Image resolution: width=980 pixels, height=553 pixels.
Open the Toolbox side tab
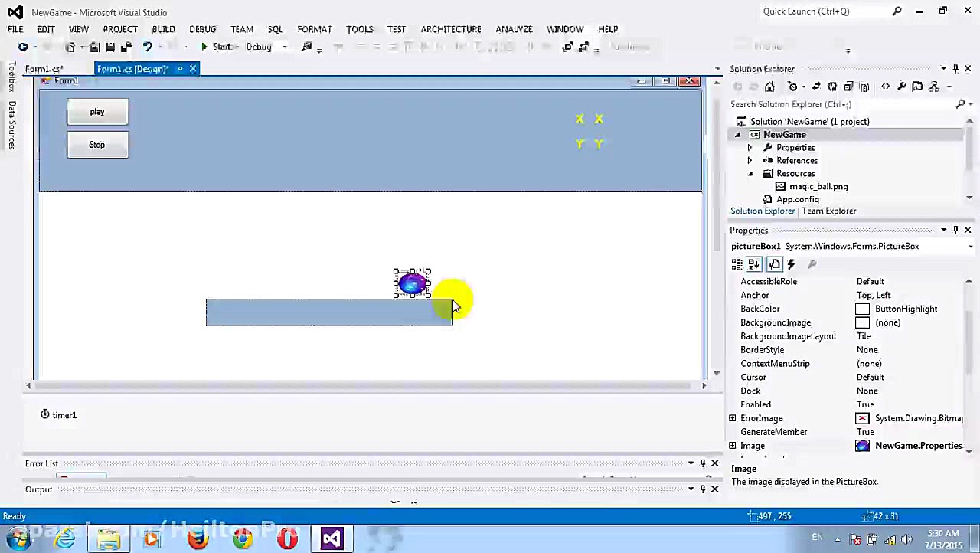click(x=11, y=77)
